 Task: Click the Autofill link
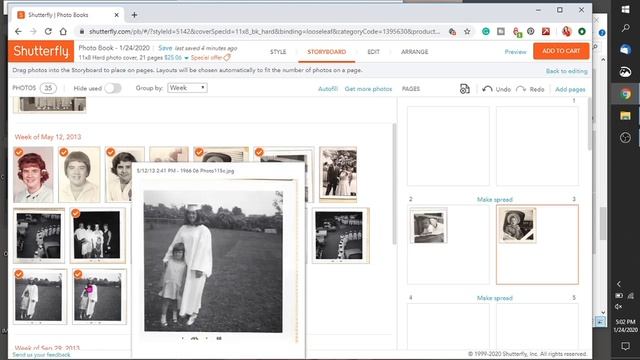click(x=327, y=89)
